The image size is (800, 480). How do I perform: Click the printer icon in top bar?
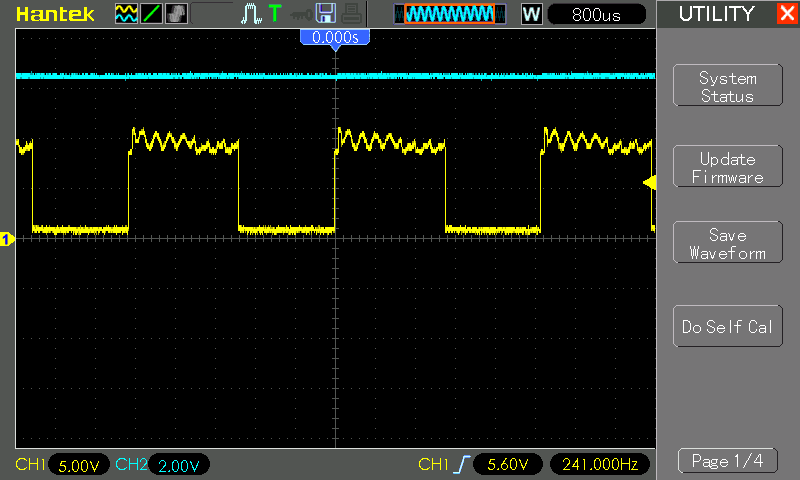pyautogui.click(x=349, y=13)
